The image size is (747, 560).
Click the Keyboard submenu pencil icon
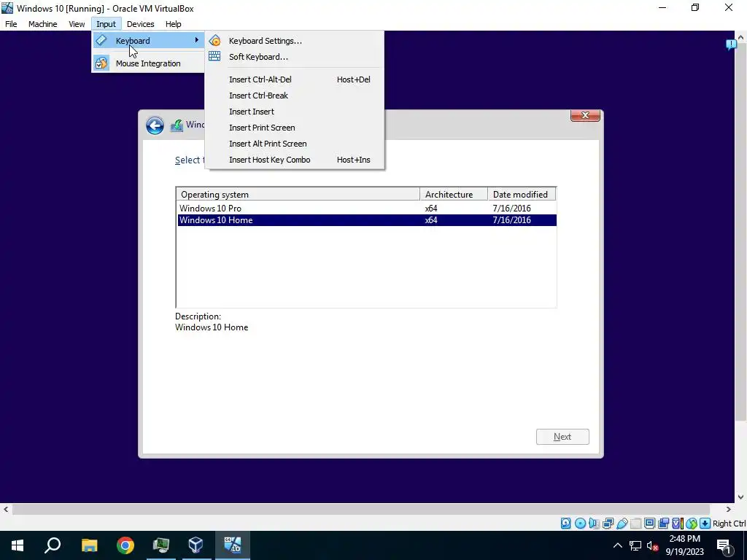(101, 41)
